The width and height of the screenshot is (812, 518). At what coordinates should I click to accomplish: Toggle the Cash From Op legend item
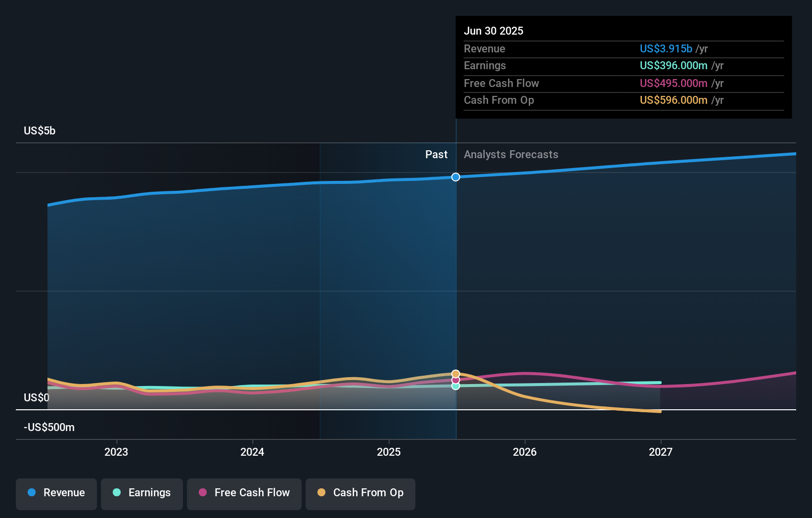click(361, 494)
